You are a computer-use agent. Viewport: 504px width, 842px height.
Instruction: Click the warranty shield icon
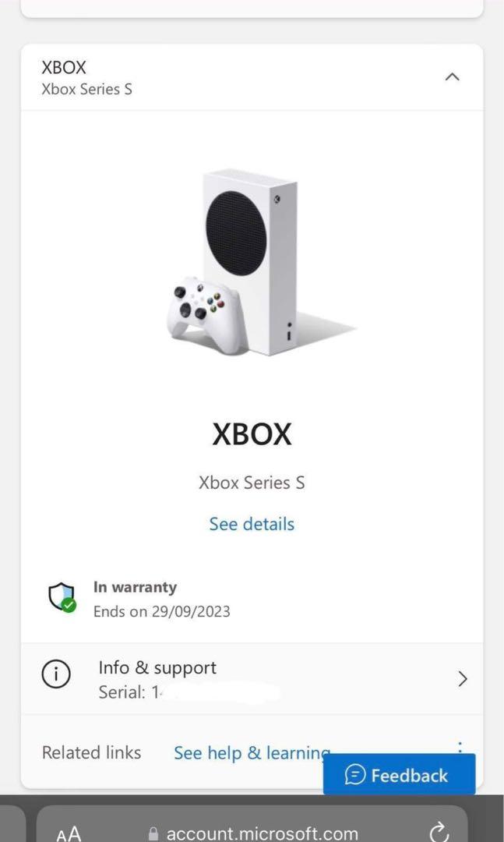(x=62, y=597)
